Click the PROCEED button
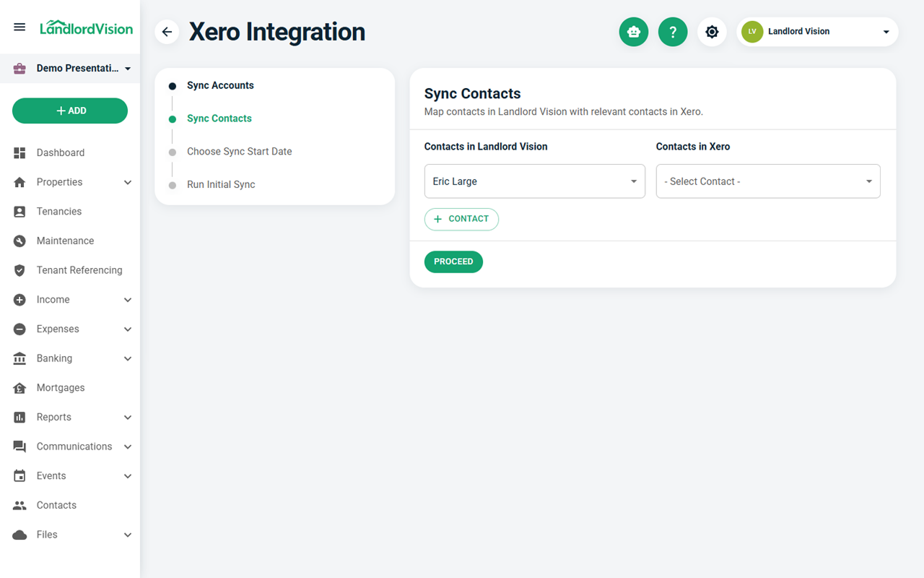 453,262
